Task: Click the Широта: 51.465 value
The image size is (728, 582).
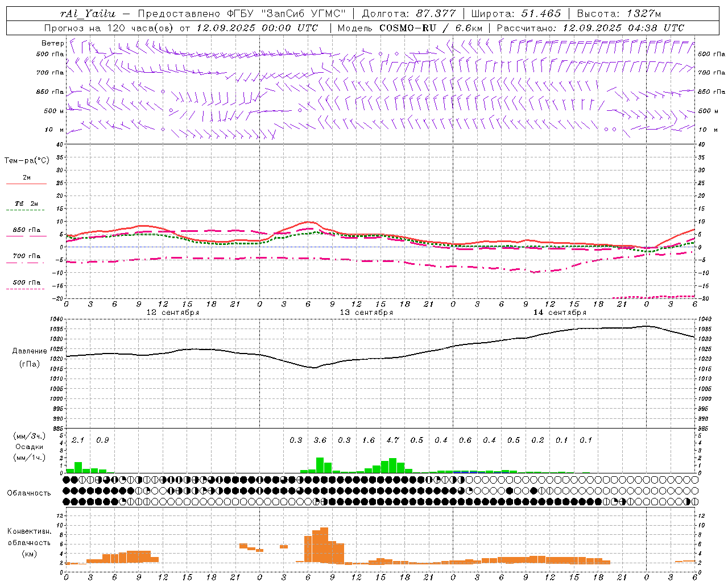Action: [516, 14]
